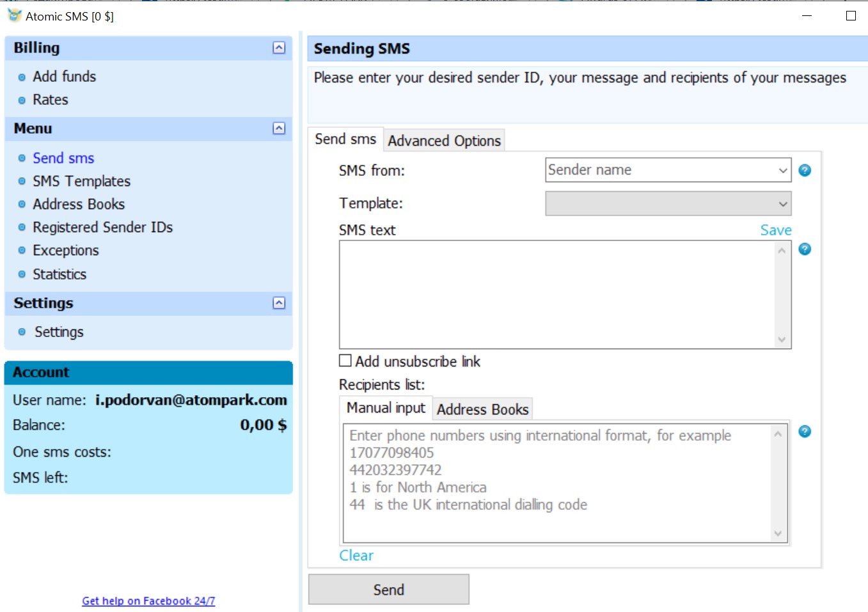Open the Address Books recipients tab
The width and height of the screenshot is (868, 612).
pyautogui.click(x=482, y=409)
